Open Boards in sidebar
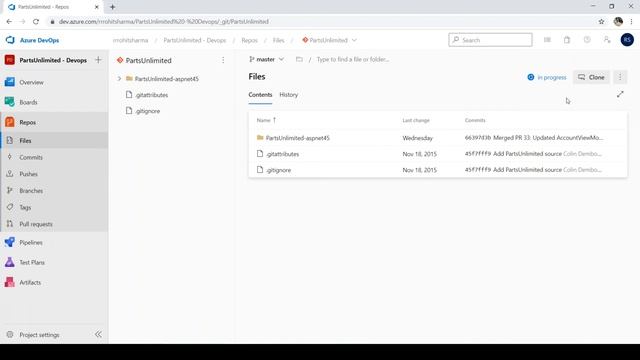The image size is (640, 360). coord(28,102)
